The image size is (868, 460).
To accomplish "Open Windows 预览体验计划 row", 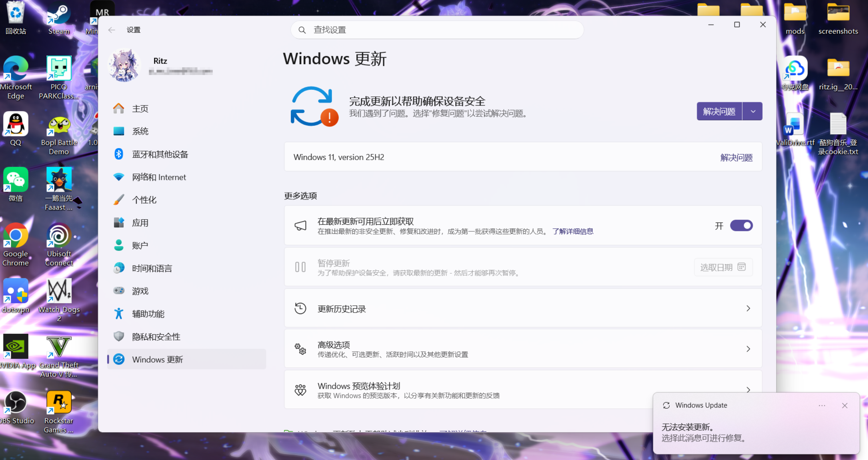I will [523, 390].
